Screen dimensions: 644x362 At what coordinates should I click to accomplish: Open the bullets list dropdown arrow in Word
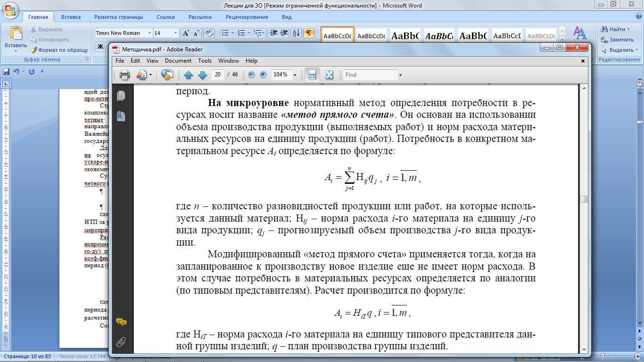[x=232, y=33]
